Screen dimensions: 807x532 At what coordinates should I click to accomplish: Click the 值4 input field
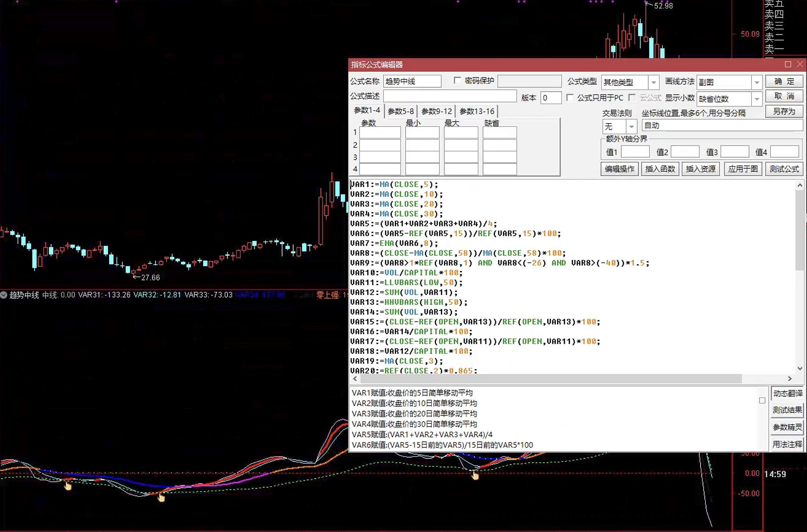tap(785, 152)
